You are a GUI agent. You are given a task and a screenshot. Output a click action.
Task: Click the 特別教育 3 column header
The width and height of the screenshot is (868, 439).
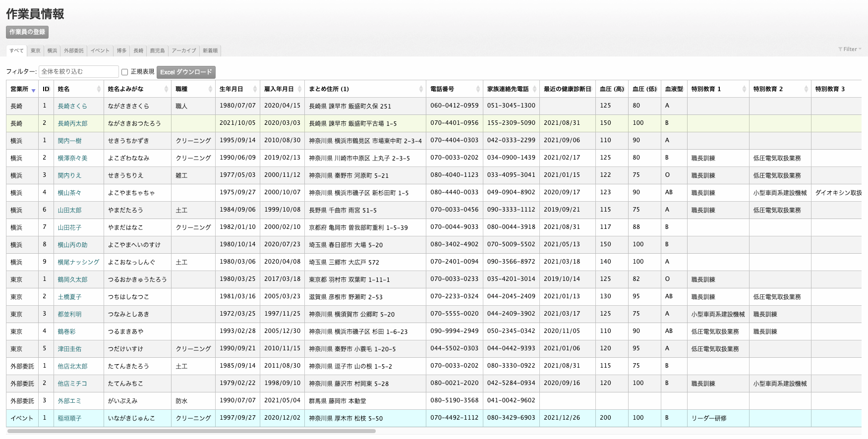click(x=836, y=89)
